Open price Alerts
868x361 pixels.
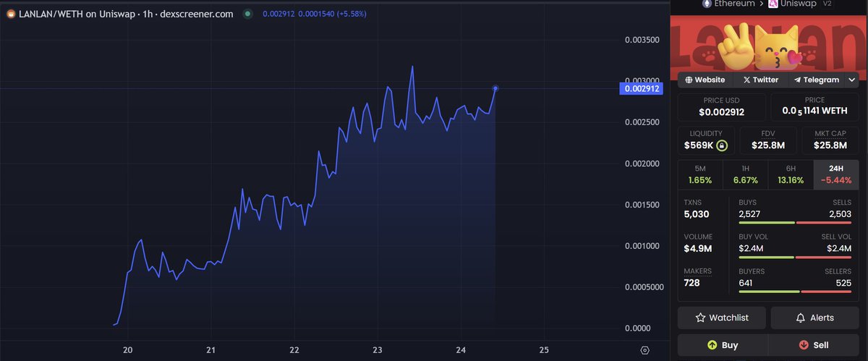click(815, 318)
